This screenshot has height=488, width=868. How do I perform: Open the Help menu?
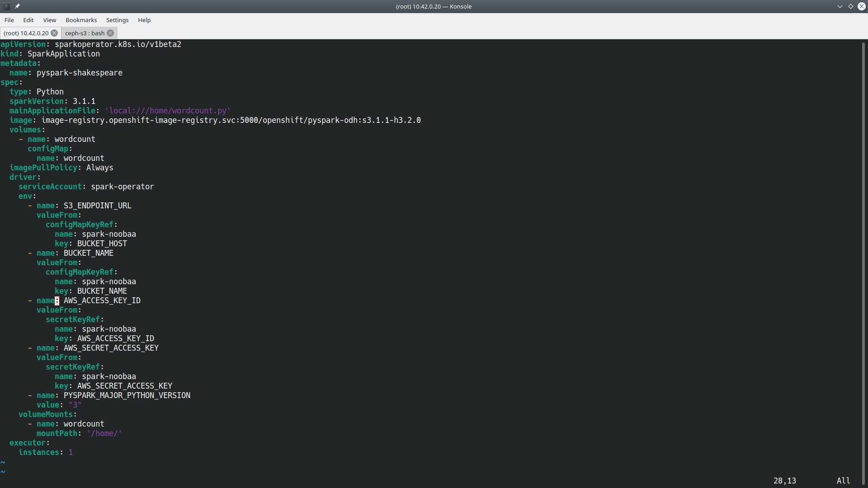coord(144,20)
